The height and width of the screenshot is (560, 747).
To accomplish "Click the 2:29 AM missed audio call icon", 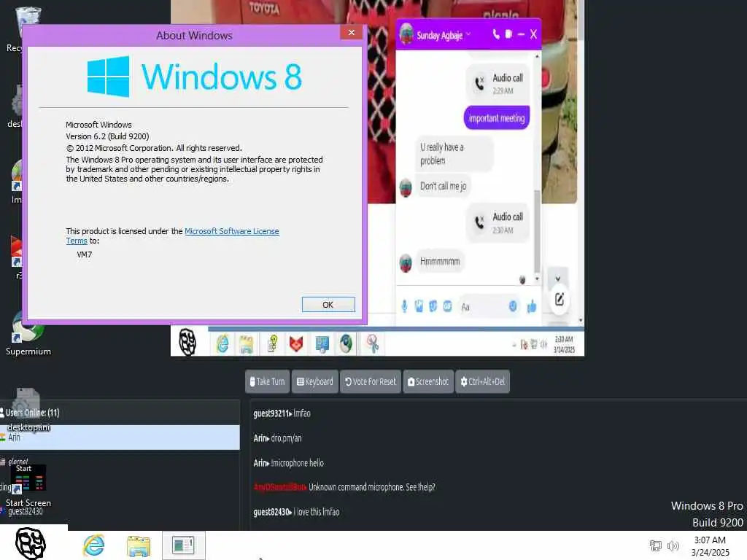I will click(479, 83).
